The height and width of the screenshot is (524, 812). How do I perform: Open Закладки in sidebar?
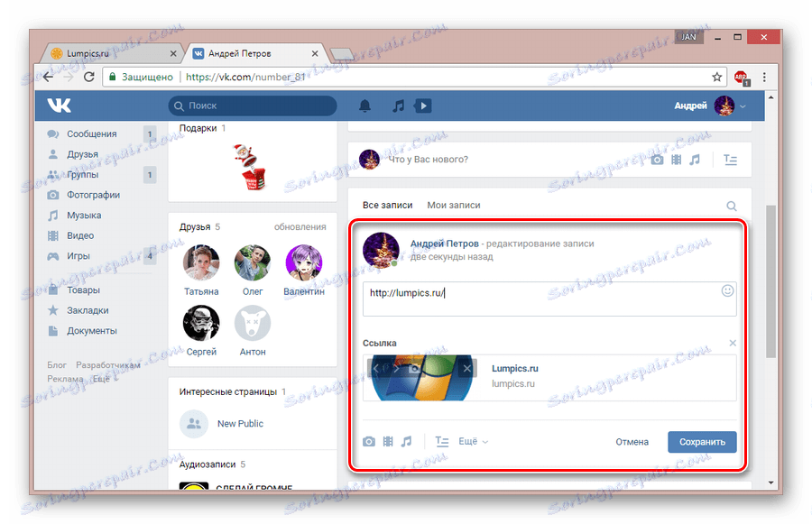88,310
